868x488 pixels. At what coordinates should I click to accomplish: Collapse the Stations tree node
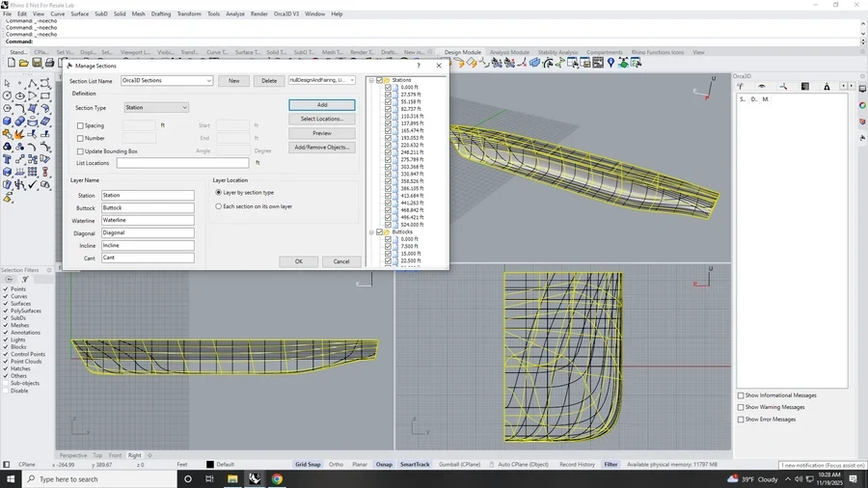[x=371, y=80]
